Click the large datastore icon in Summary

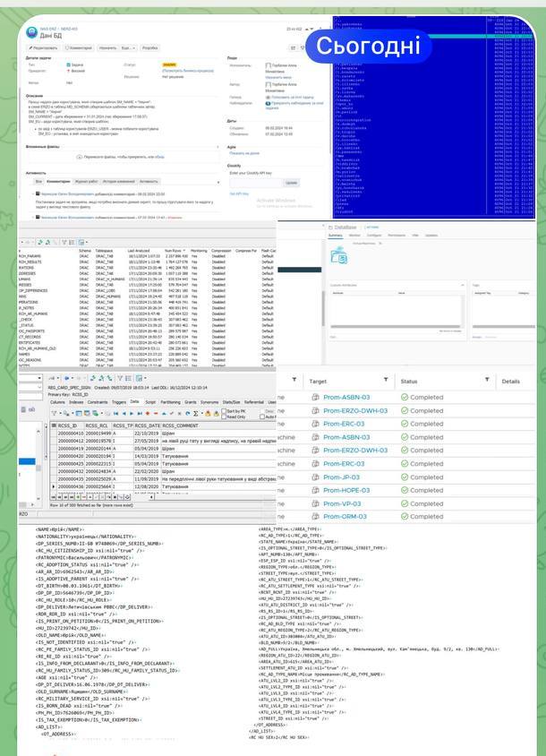click(x=340, y=256)
